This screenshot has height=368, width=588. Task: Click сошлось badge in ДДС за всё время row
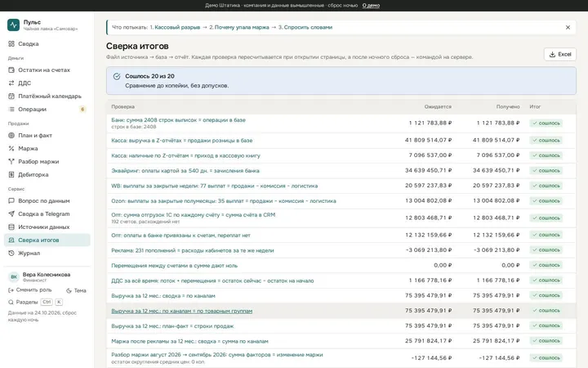pos(546,280)
